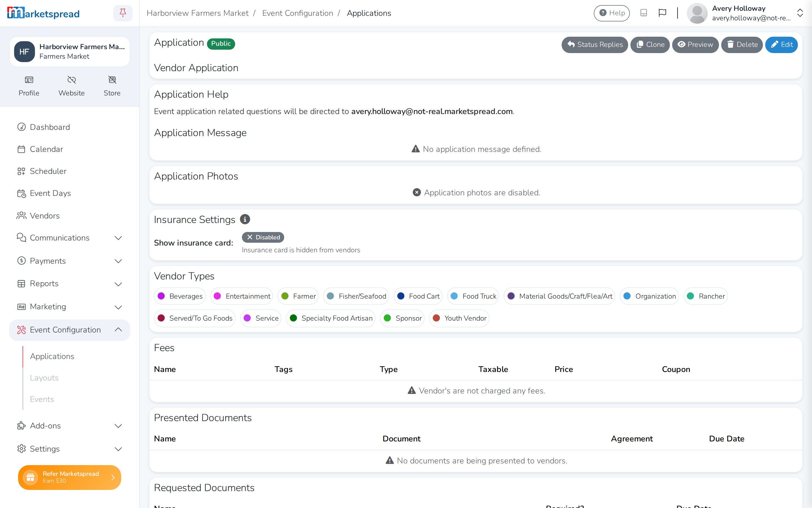The image size is (812, 508).
Task: Select the Specialty Food Artisan vendor type
Action: pos(330,318)
